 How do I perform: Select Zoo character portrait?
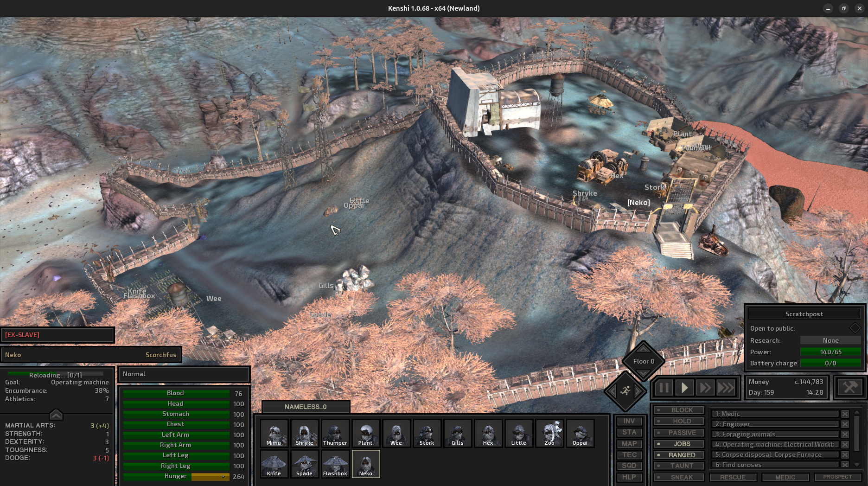point(549,433)
